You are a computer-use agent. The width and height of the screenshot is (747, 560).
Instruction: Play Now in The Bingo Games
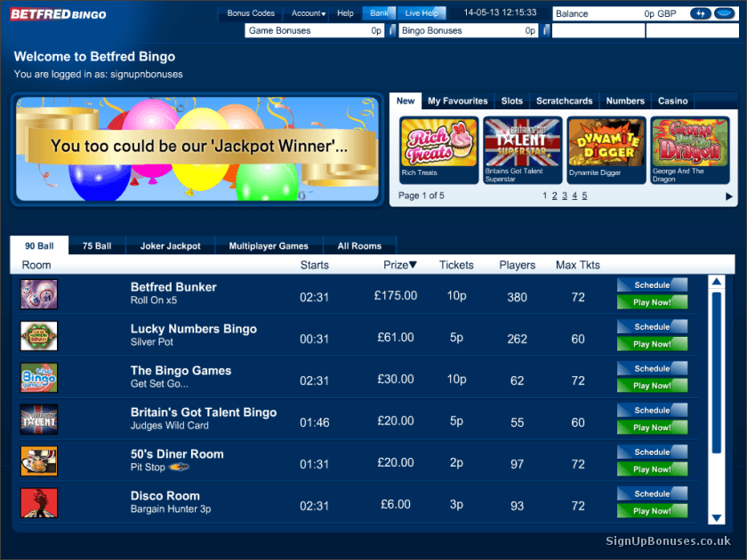pyautogui.click(x=652, y=385)
